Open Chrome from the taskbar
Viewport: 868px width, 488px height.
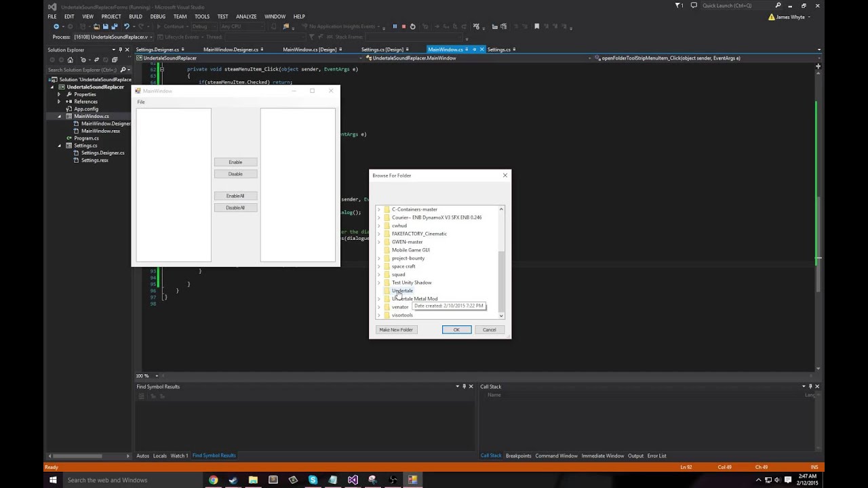pos(214,480)
